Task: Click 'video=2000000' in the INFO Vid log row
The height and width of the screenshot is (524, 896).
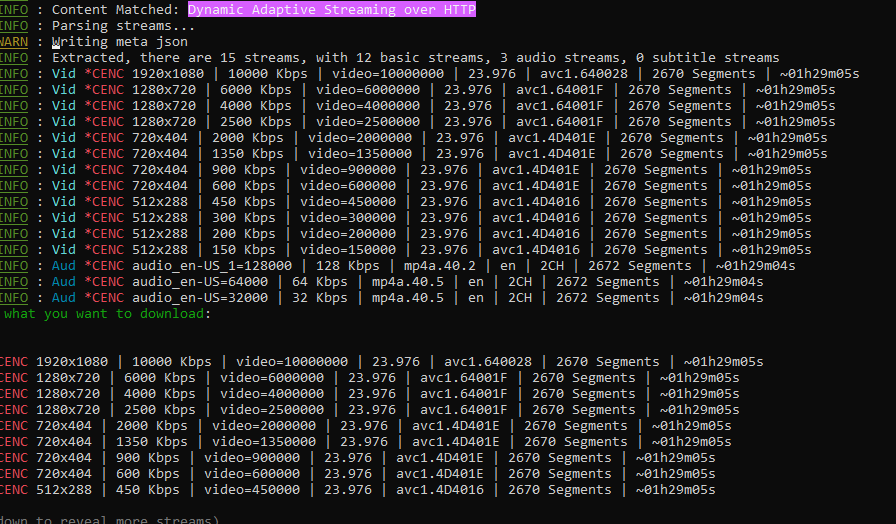Action: 360,138
